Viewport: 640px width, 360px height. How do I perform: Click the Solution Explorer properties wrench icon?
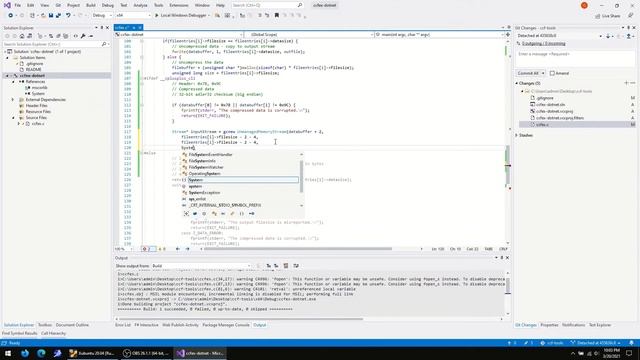(x=83, y=36)
